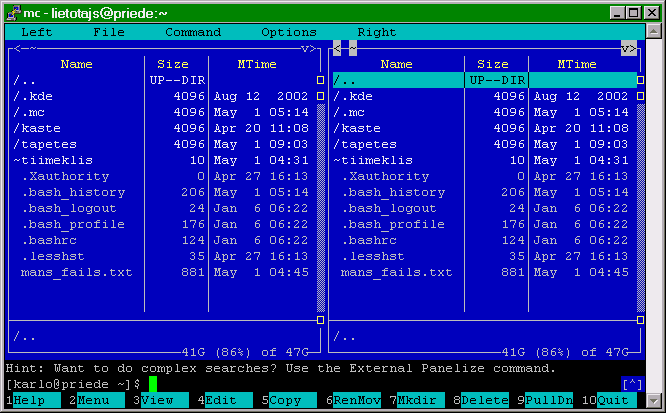Click the PuTTY icon in the title bar
Screen dimensions: 666x413
coord(13,13)
